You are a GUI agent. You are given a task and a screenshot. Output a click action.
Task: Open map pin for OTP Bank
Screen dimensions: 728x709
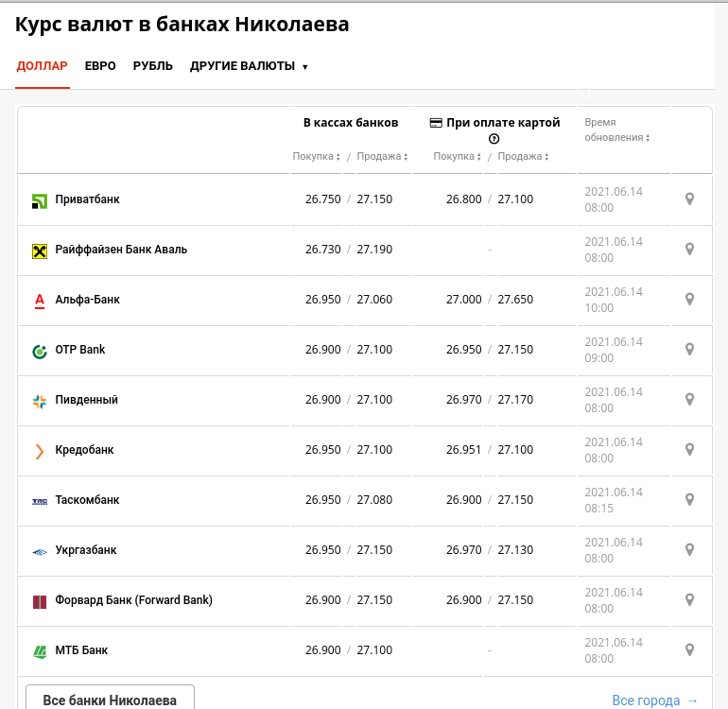pyautogui.click(x=689, y=350)
